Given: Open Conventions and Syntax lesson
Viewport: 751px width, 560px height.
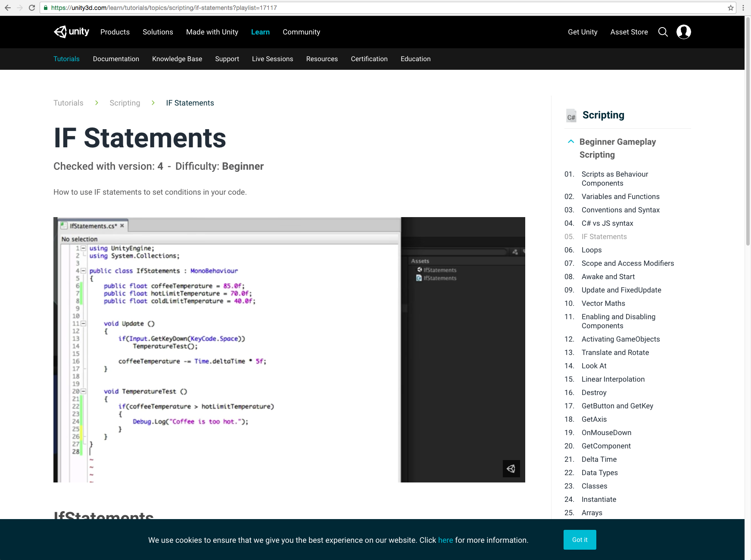Looking at the screenshot, I should pos(620,210).
